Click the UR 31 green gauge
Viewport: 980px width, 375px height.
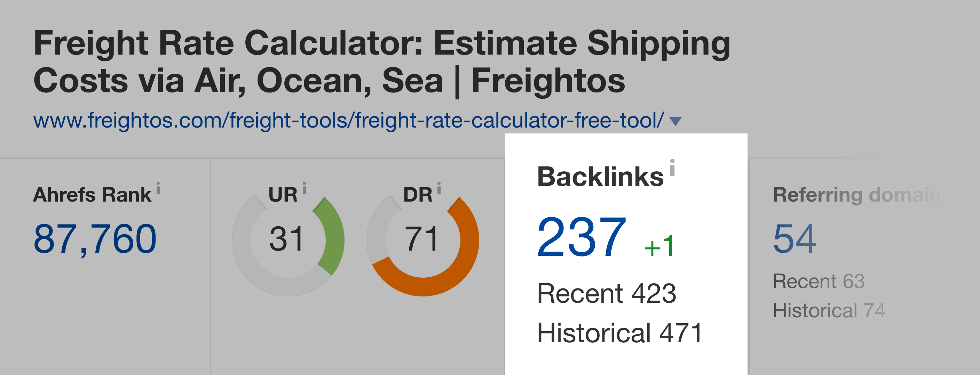pyautogui.click(x=288, y=240)
